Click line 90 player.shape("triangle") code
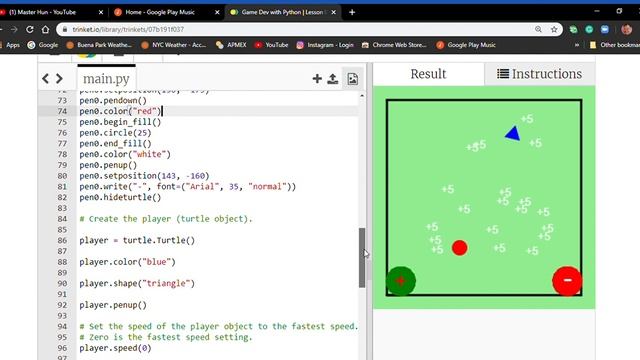This screenshot has width=640, height=360. point(137,283)
